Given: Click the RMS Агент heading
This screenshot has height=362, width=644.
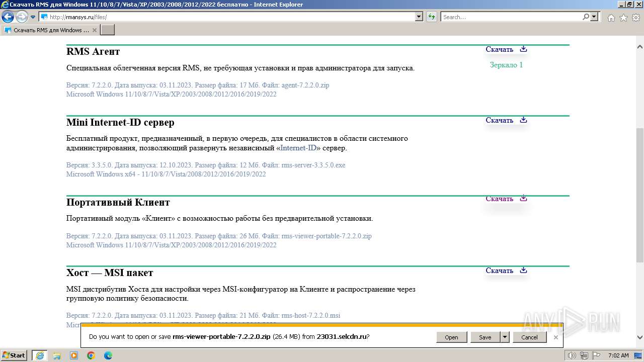Looking at the screenshot, I should pyautogui.click(x=93, y=51).
